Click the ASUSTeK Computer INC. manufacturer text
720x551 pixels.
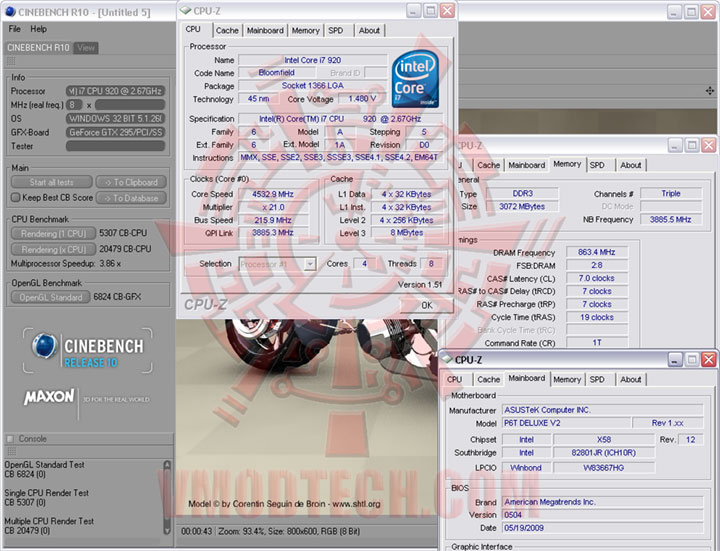pos(547,410)
